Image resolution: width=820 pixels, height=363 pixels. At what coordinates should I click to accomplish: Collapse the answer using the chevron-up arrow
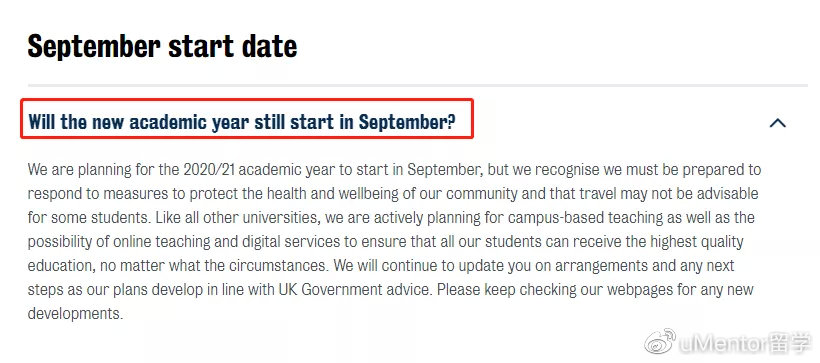[778, 123]
